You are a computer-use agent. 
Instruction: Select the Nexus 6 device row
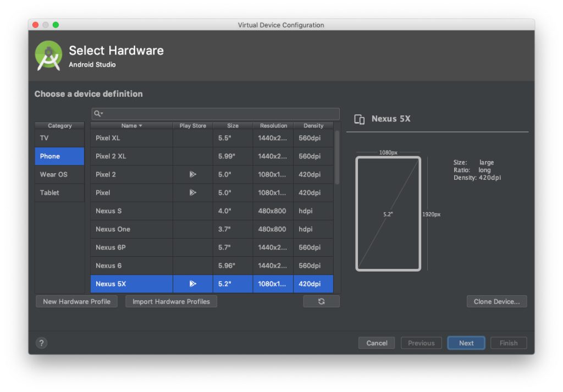tap(212, 266)
